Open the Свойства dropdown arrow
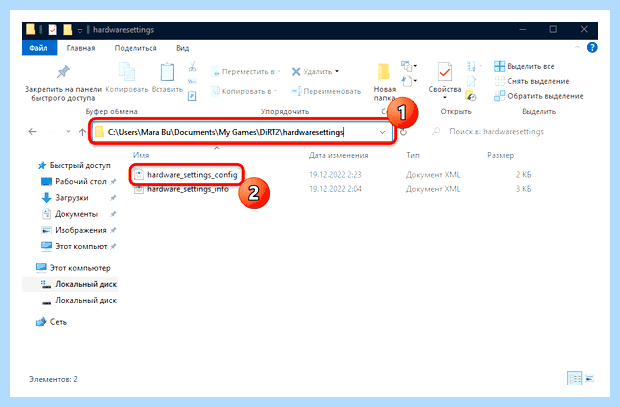Screen dimensions: 620x407 pyautogui.click(x=445, y=97)
